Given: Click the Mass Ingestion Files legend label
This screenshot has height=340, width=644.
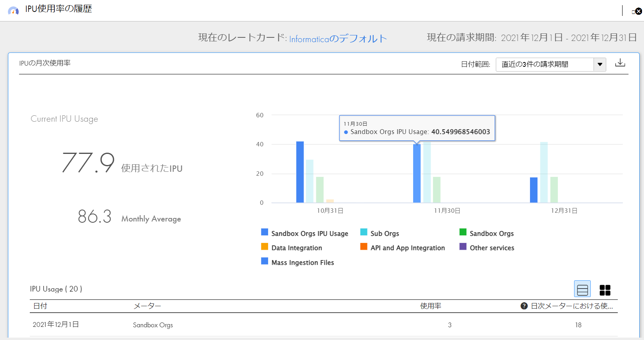Looking at the screenshot, I should [303, 262].
